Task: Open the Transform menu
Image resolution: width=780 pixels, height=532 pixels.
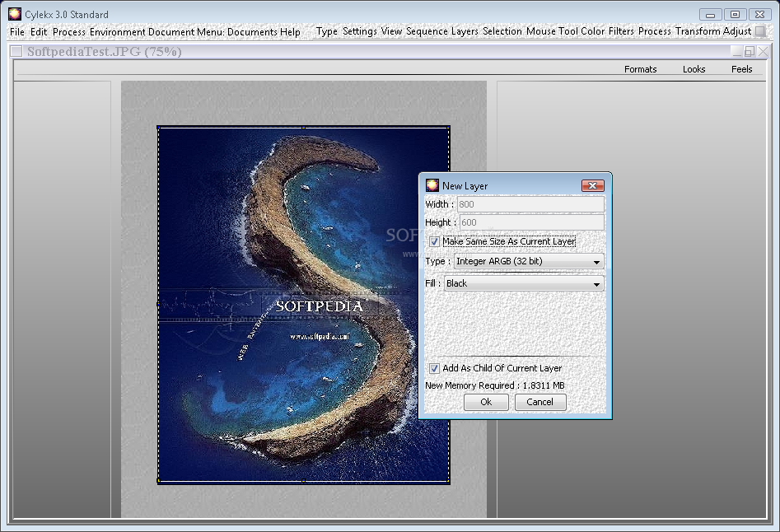Action: (x=698, y=31)
